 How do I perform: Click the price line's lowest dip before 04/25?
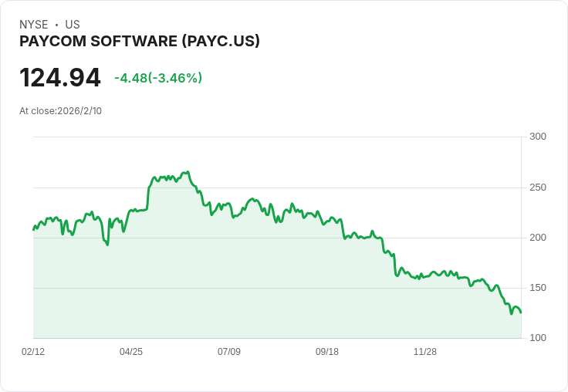click(107, 245)
